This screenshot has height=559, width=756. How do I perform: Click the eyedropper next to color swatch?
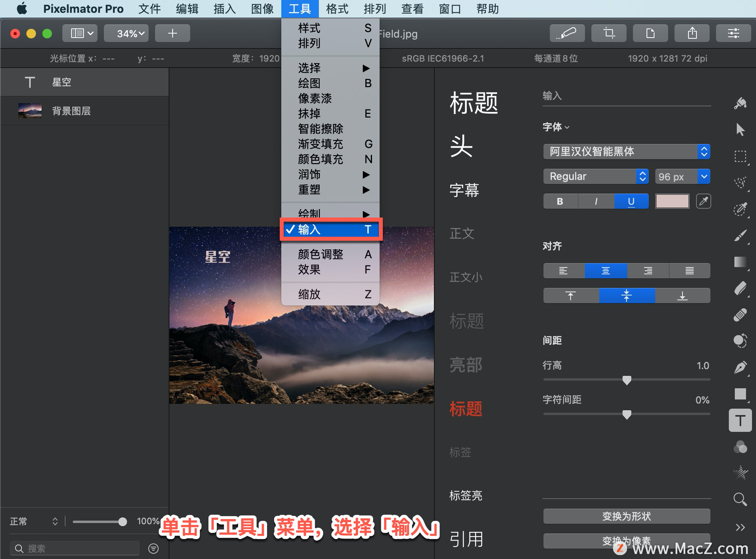[703, 201]
